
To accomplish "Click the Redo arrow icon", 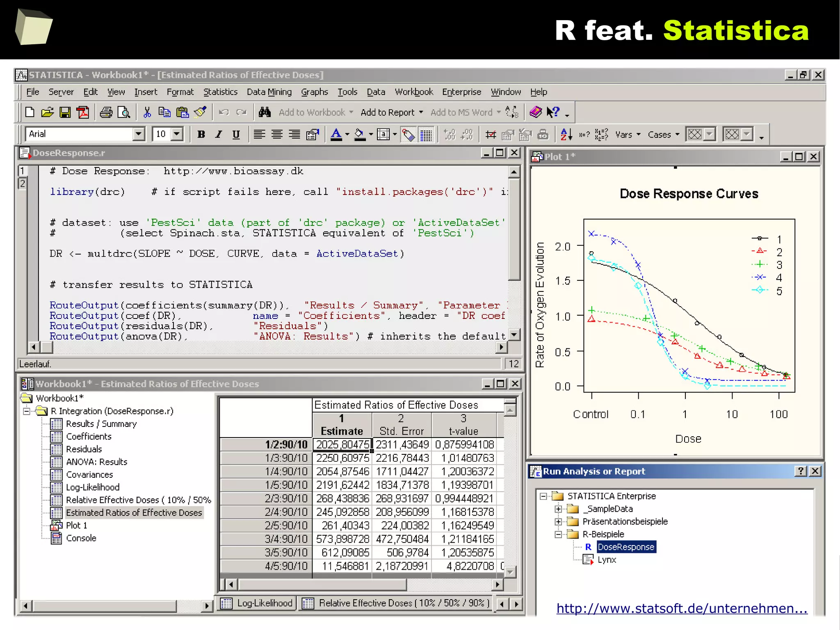I will [242, 112].
